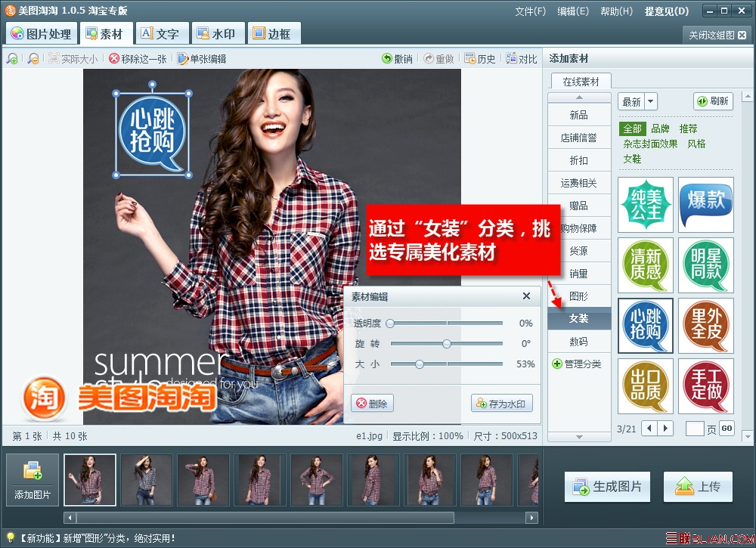Click the zoom in magnifier icon
The image size is (756, 548).
click(13, 59)
